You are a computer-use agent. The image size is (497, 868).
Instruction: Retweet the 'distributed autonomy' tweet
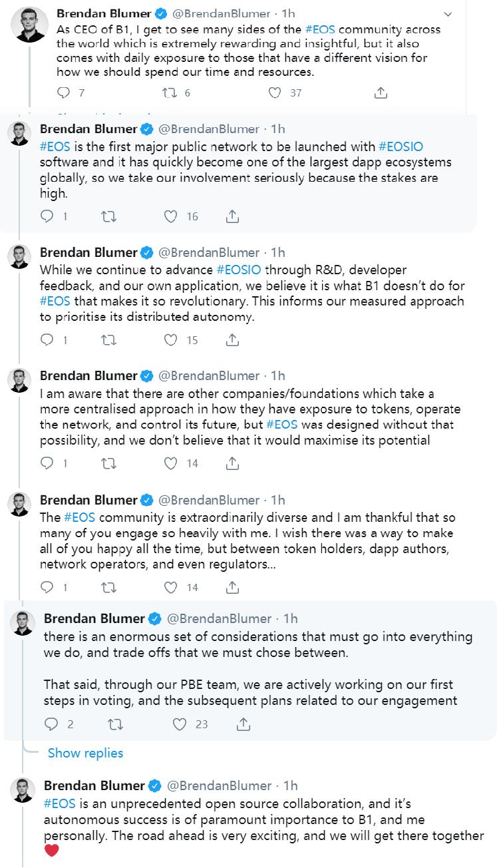tap(108, 340)
